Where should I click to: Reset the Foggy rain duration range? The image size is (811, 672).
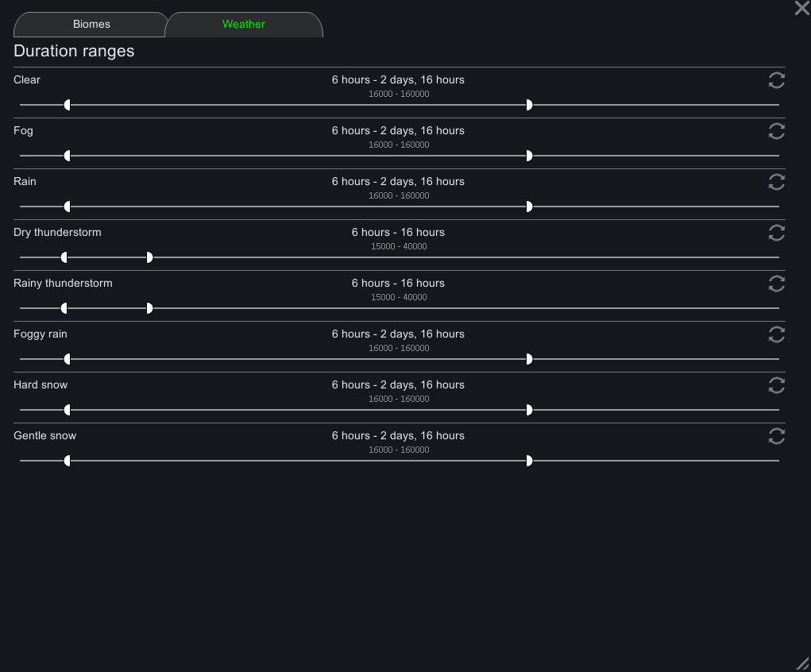click(x=776, y=334)
